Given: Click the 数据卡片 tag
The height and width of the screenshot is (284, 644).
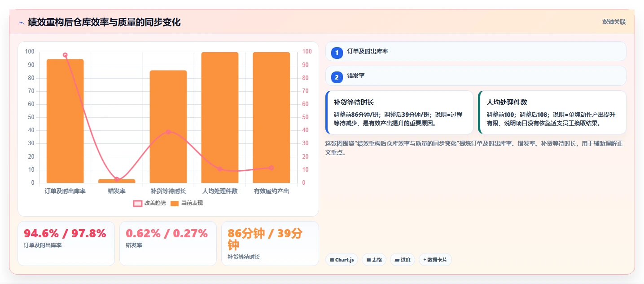Looking at the screenshot, I should 435,260.
